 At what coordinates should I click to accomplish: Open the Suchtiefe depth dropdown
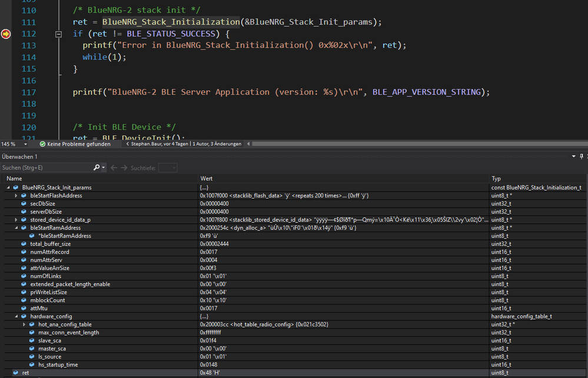[168, 168]
